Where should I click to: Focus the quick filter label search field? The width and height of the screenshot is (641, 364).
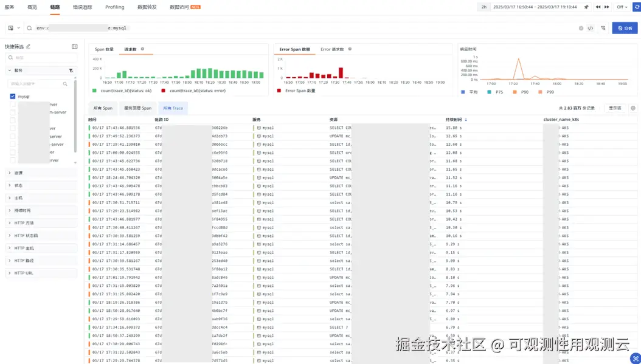coord(41,58)
